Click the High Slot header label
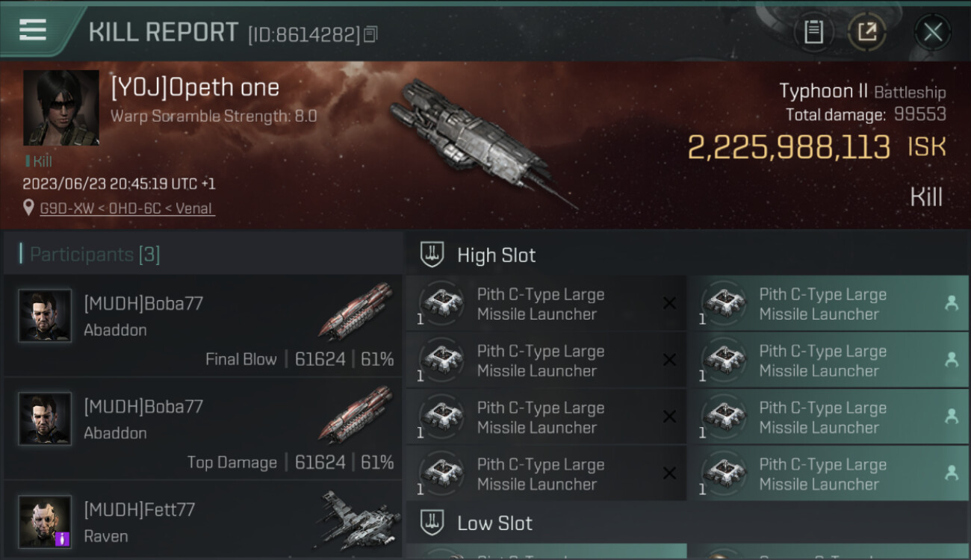The image size is (971, 560). 496,255
